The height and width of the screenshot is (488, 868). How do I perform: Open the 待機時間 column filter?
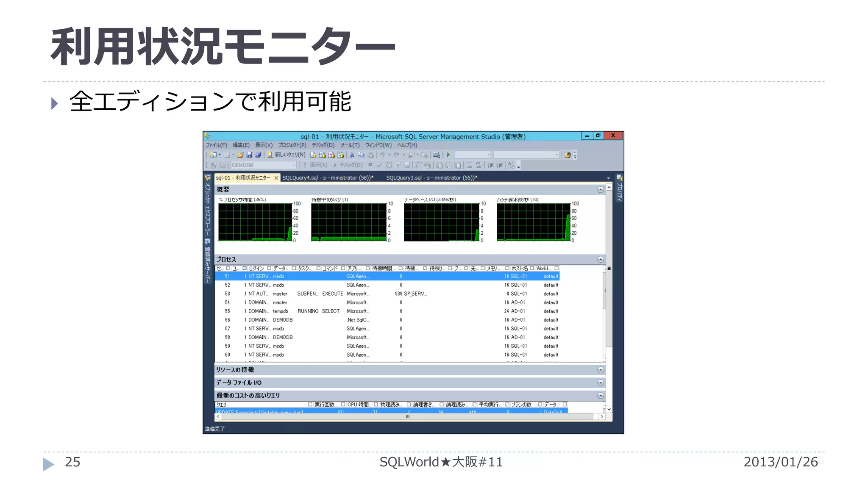pos(400,268)
